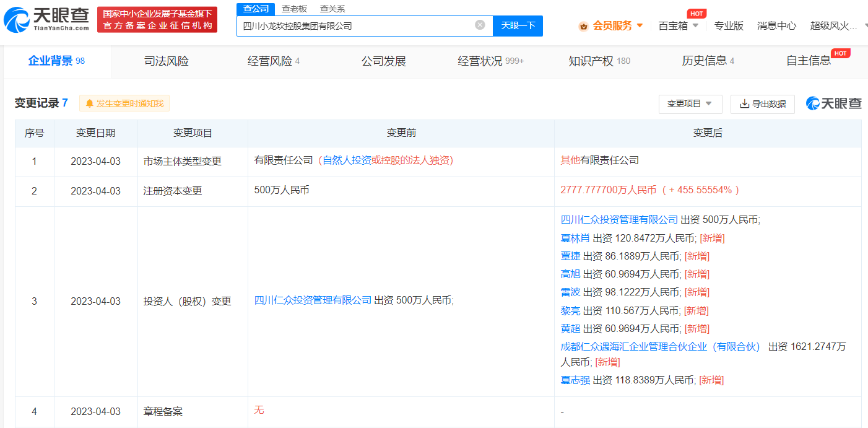Screen dimensions: 868x428
Task: Clear the search box with the X icon
Action: tap(480, 25)
